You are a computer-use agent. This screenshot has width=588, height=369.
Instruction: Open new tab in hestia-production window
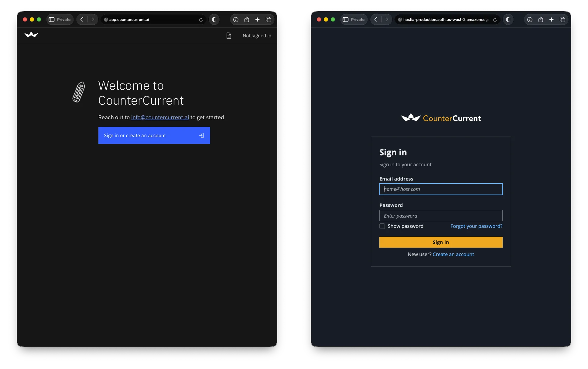pyautogui.click(x=552, y=19)
